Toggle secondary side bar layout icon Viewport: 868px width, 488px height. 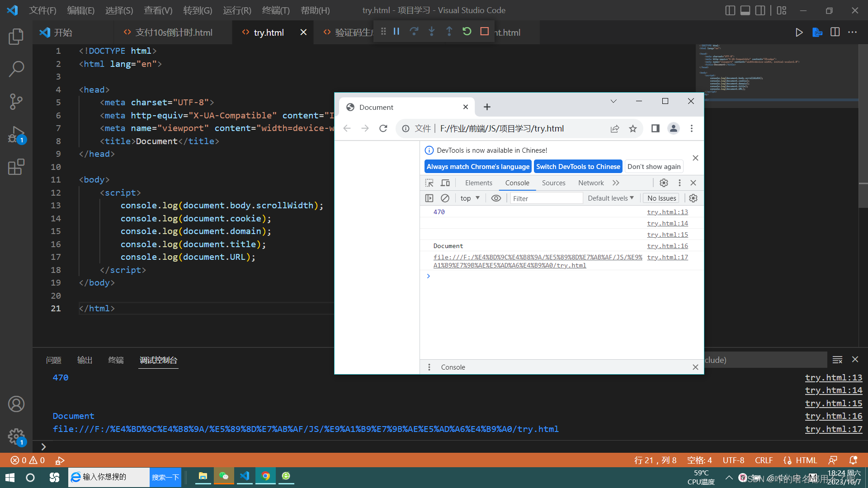click(760, 10)
